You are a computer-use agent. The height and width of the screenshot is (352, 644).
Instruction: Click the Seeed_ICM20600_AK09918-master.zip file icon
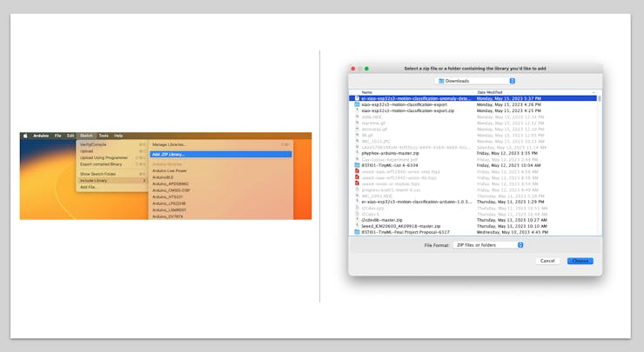357,226
